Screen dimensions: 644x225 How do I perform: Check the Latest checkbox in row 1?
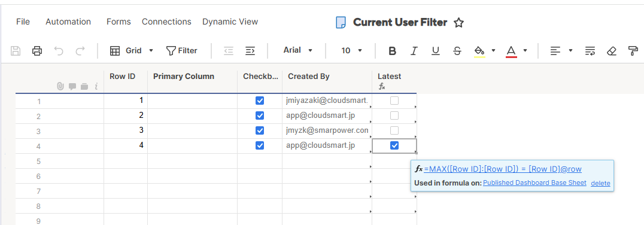coord(394,101)
